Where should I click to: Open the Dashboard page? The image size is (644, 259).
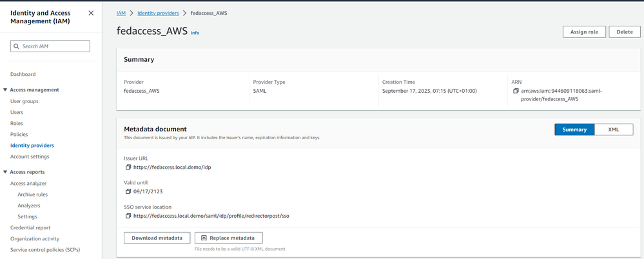(23, 74)
